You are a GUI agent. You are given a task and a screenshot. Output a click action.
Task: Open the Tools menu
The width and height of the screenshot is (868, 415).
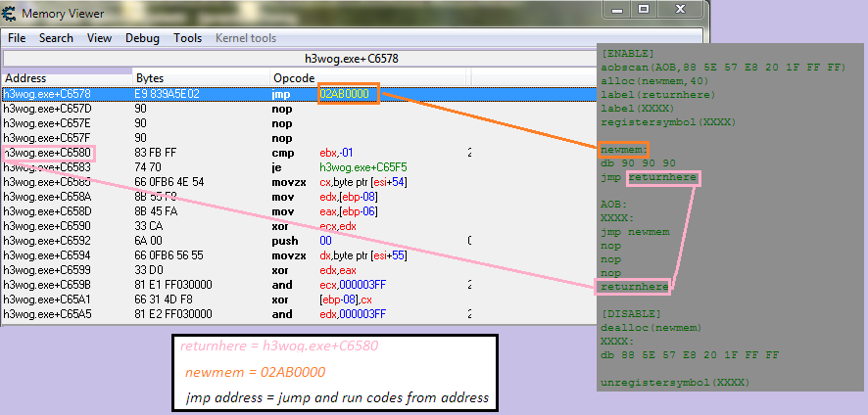point(187,38)
